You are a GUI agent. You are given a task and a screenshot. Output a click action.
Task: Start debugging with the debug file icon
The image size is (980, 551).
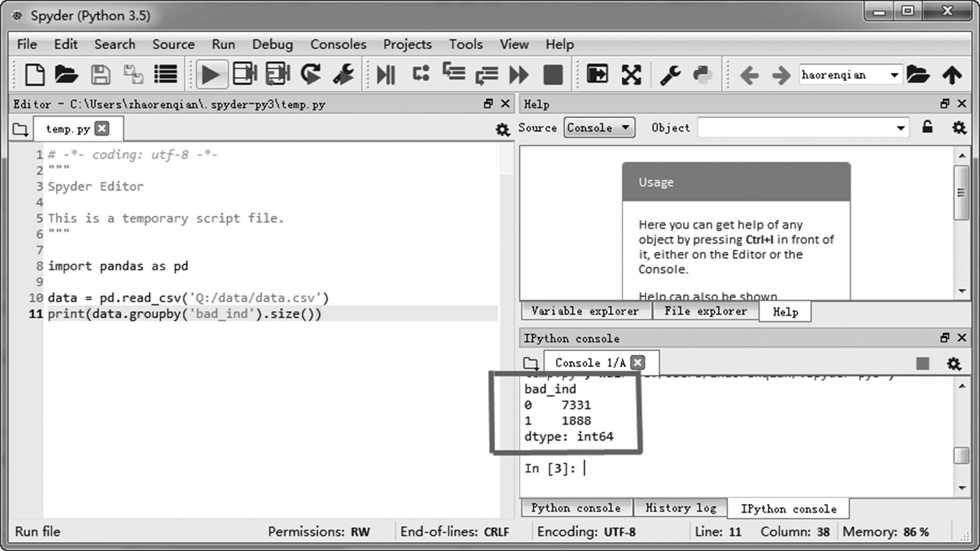pyautogui.click(x=386, y=74)
